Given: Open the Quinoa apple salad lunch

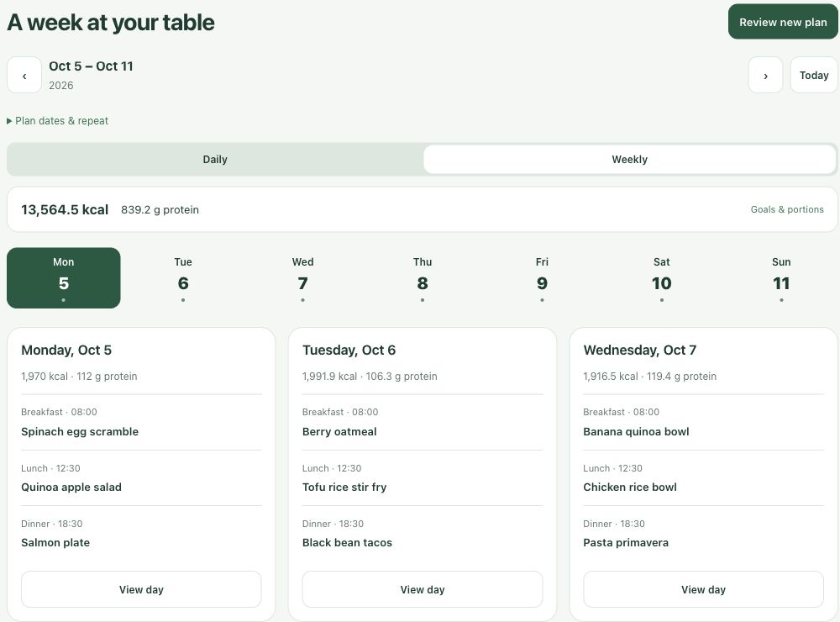Looking at the screenshot, I should point(71,487).
